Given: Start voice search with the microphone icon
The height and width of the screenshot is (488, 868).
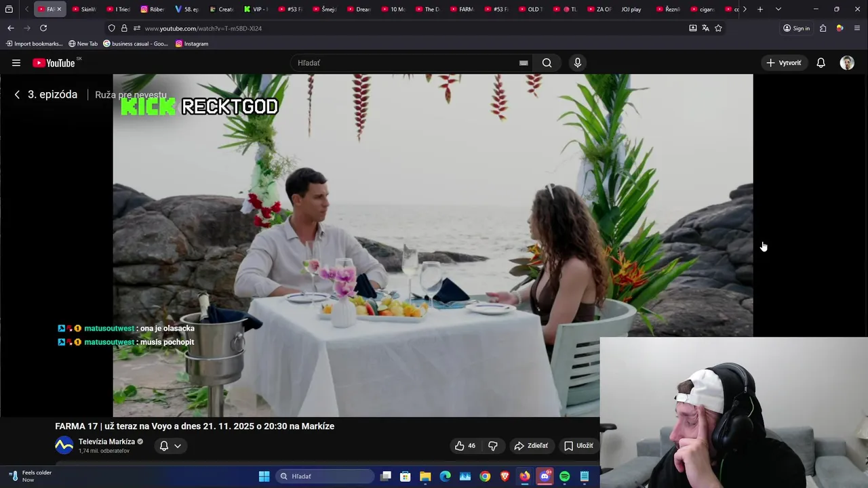Looking at the screenshot, I should (x=578, y=63).
